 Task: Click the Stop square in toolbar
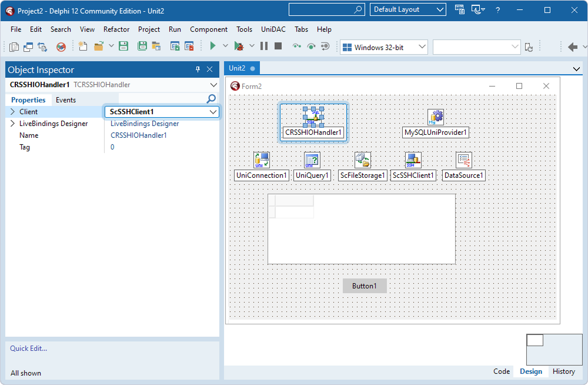click(278, 47)
